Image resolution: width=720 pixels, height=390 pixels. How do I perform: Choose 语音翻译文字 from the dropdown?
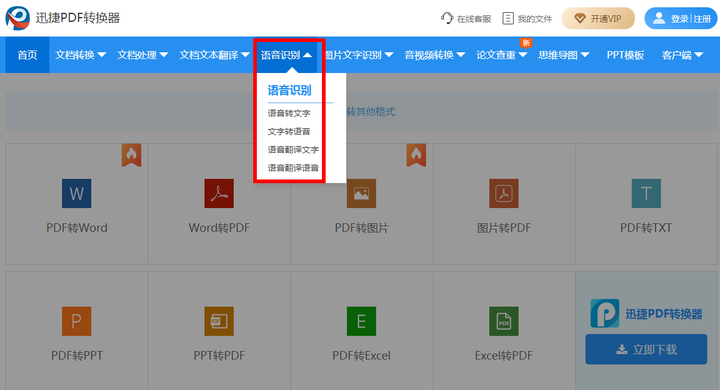point(293,150)
